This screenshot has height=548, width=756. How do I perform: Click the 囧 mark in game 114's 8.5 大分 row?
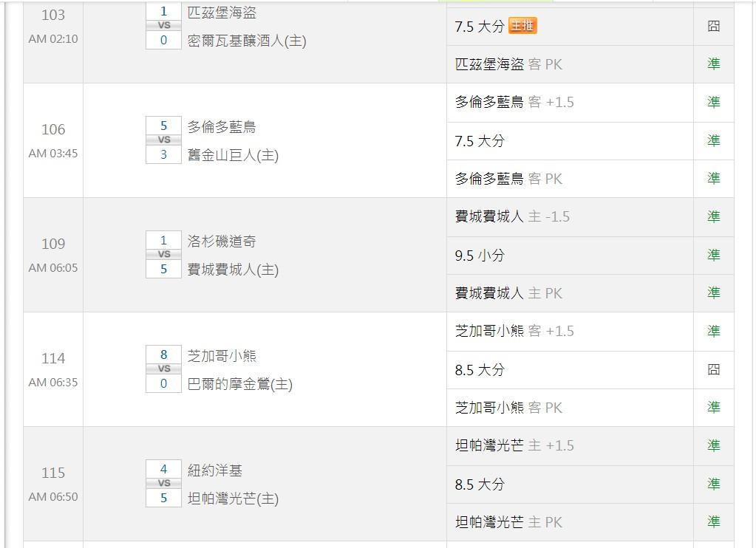coord(713,369)
